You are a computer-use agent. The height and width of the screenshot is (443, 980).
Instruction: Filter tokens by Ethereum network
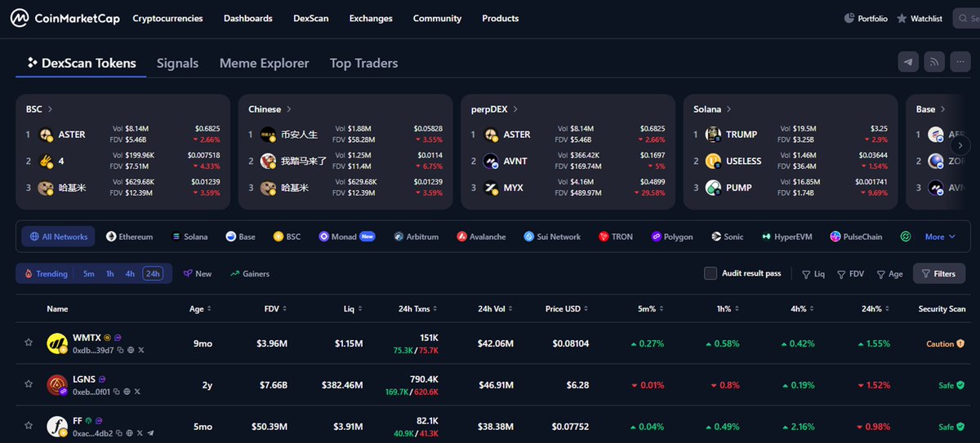129,237
